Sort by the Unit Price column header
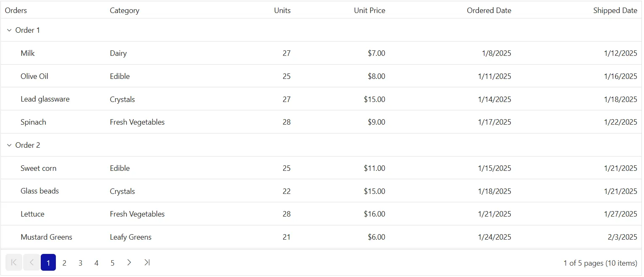 coord(370,10)
